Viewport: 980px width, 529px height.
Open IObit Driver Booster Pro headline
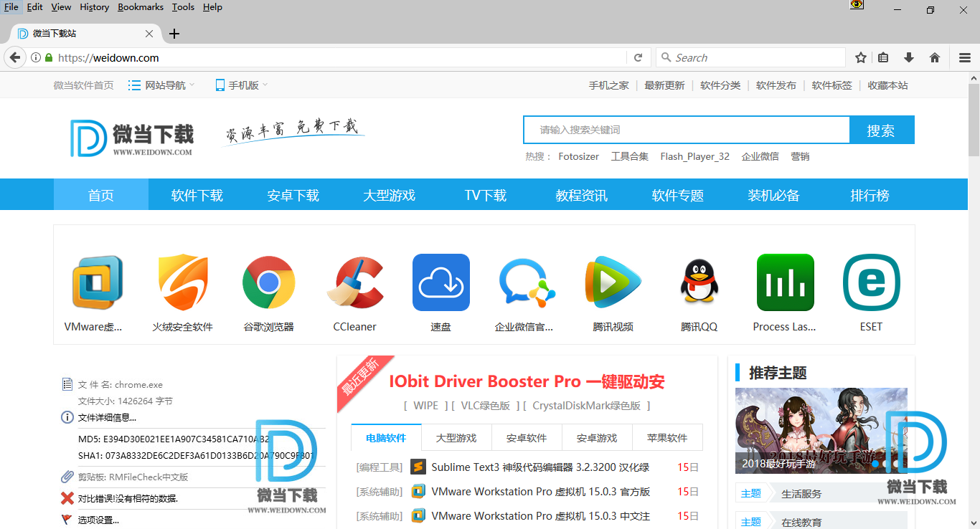(527, 381)
